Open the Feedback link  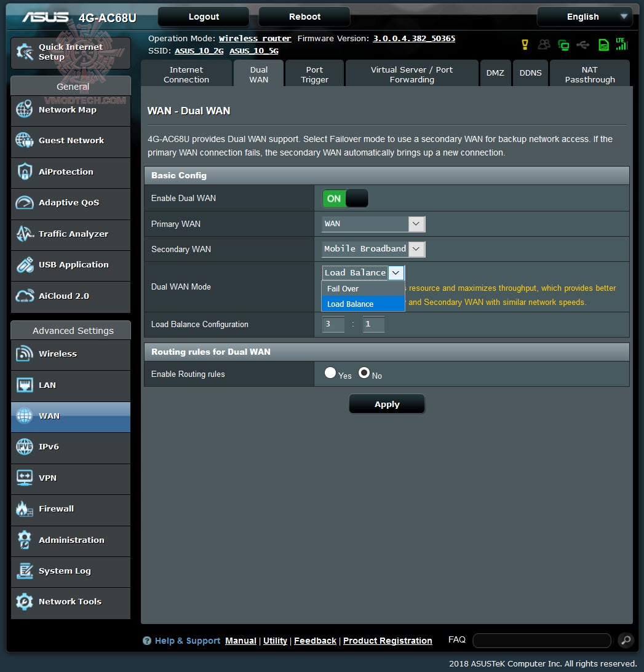click(315, 641)
